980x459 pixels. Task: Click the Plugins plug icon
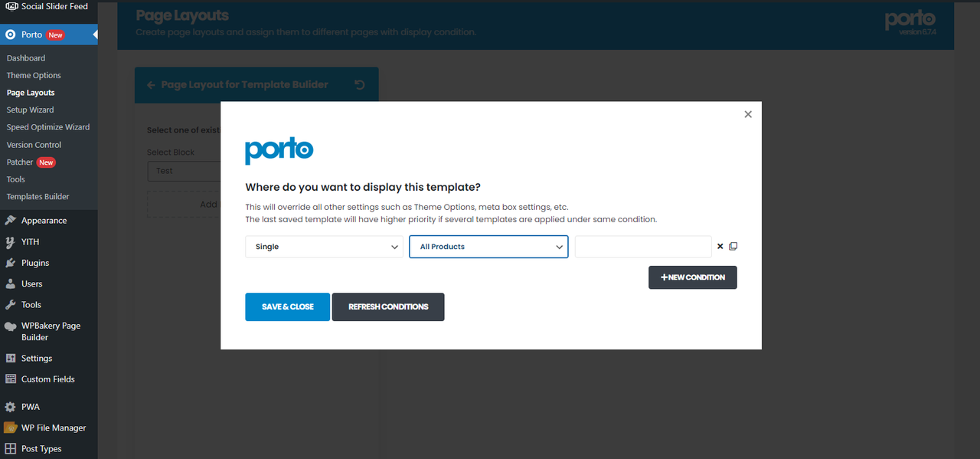click(10, 263)
